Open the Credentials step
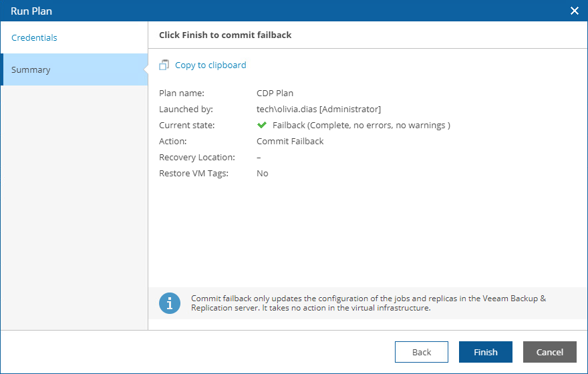 coord(34,37)
